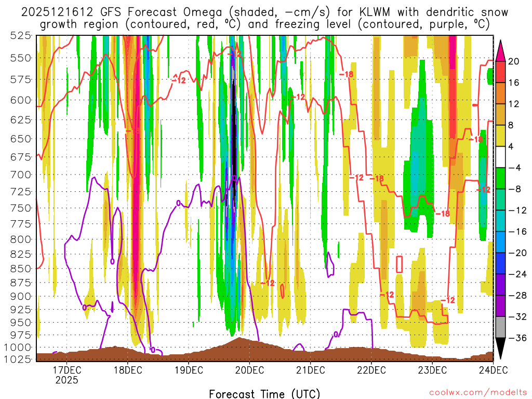Screen dimensions: 532x399
Task: Pick the violet swatch between -24 and -28
Action: (x=500, y=285)
